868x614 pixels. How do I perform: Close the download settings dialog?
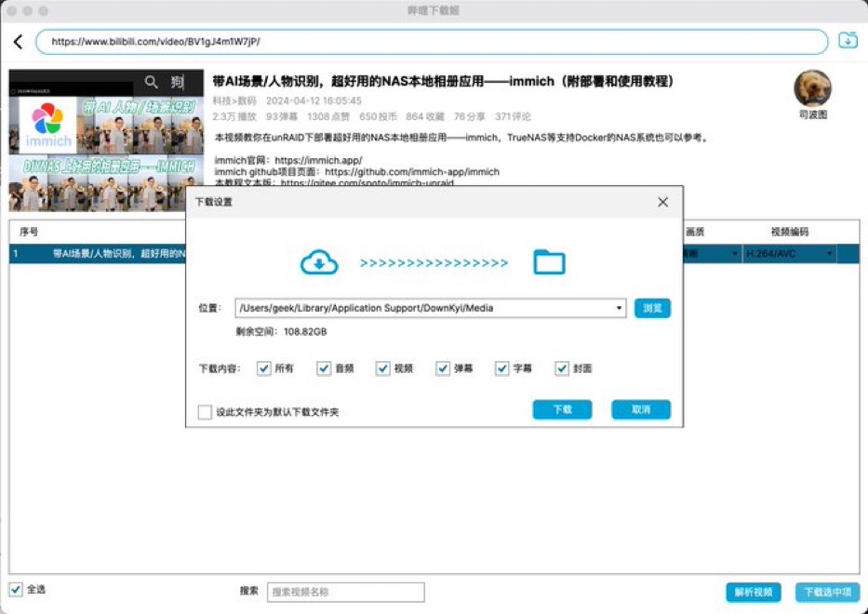click(663, 202)
